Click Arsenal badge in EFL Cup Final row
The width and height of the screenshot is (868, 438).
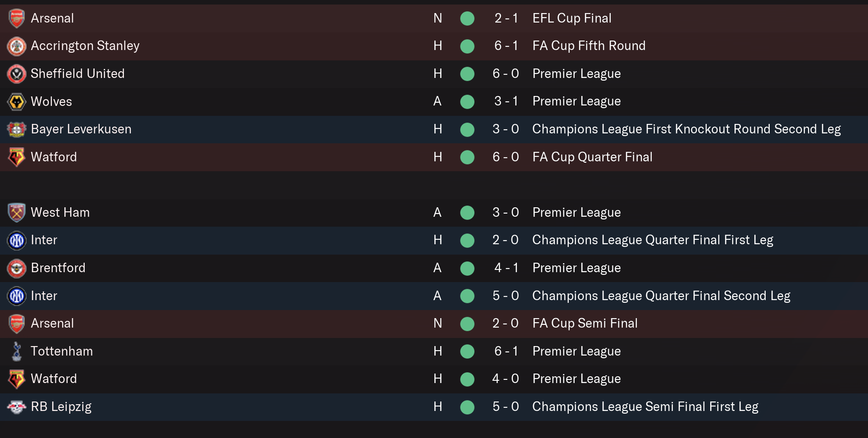pyautogui.click(x=17, y=18)
